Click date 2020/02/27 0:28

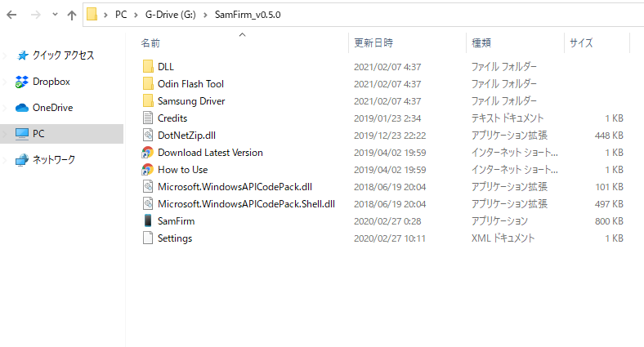click(387, 221)
